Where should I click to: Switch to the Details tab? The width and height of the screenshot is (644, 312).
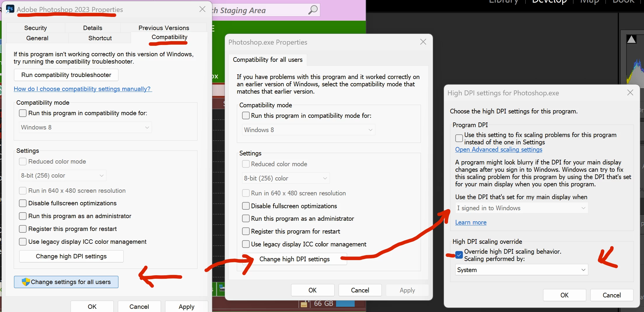click(93, 28)
